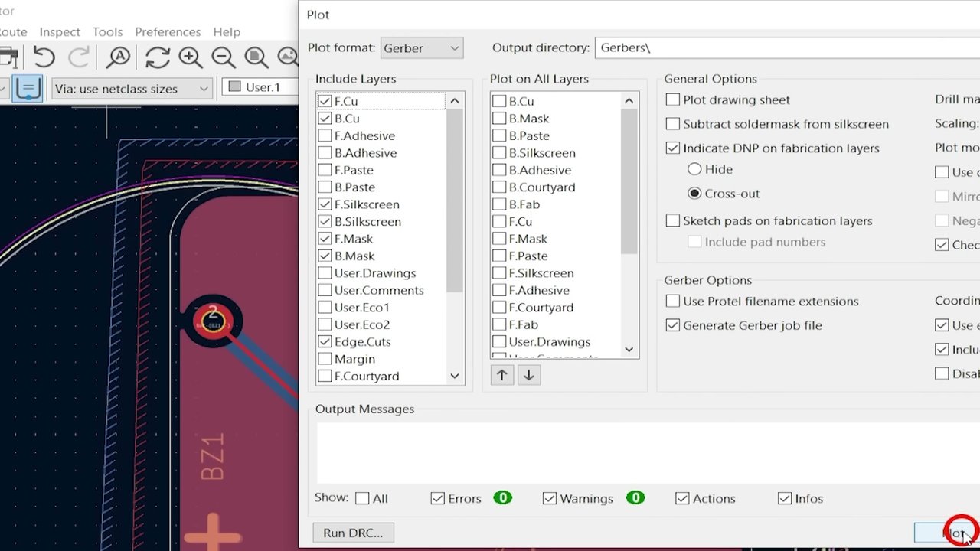Click the BZ1 reference label on the board
This screenshot has height=551, width=980.
[x=213, y=457]
